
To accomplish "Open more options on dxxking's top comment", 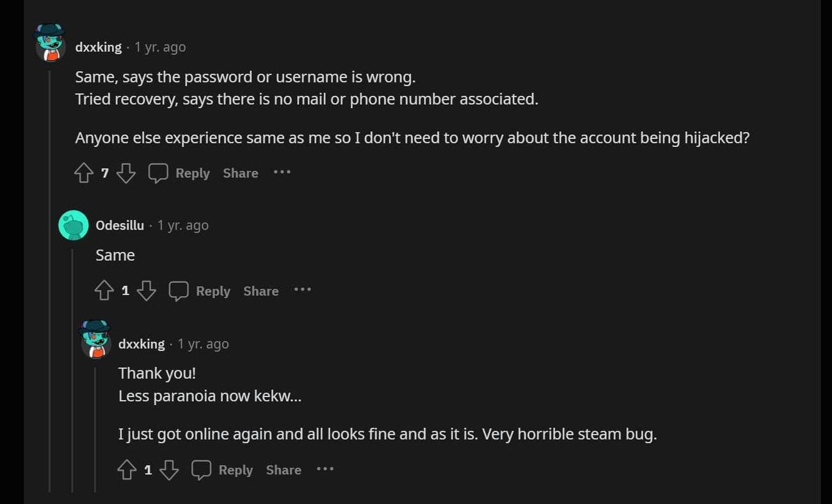I will (x=282, y=173).
